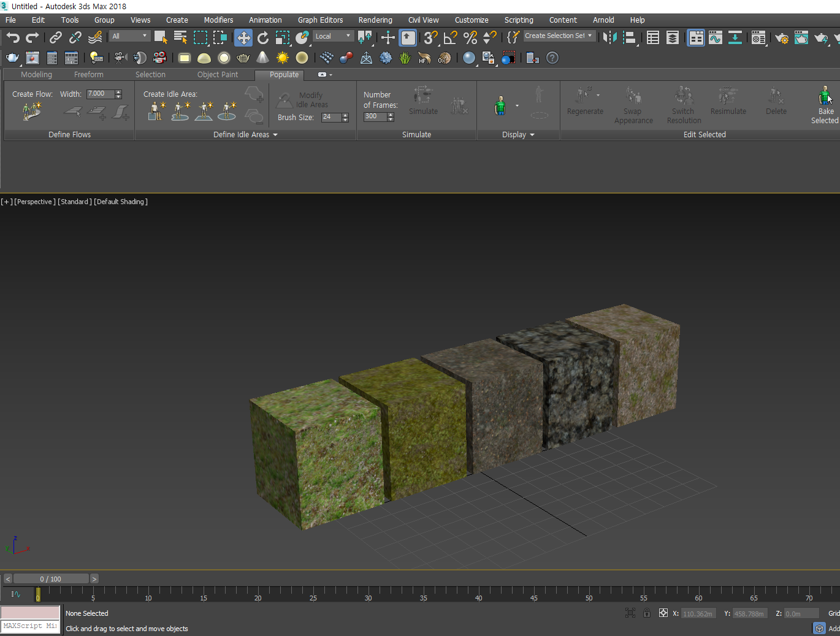Click the Number of Frames field
Screen dimensions: 840x636
pyautogui.click(x=375, y=116)
